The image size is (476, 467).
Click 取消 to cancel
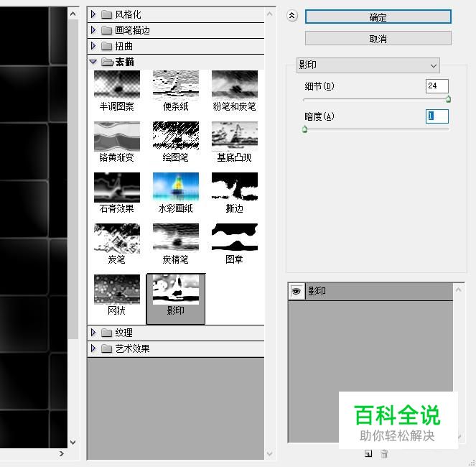point(378,38)
